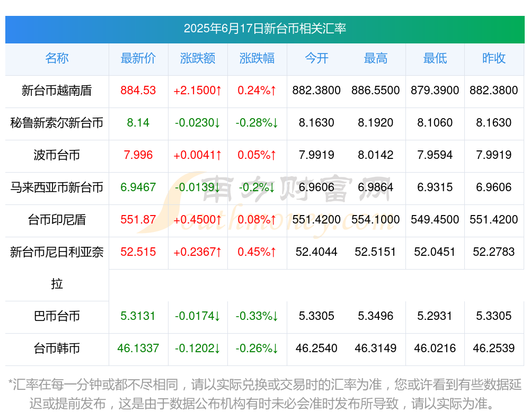
Task: Click the high value 6.9864
Action: tap(376, 187)
